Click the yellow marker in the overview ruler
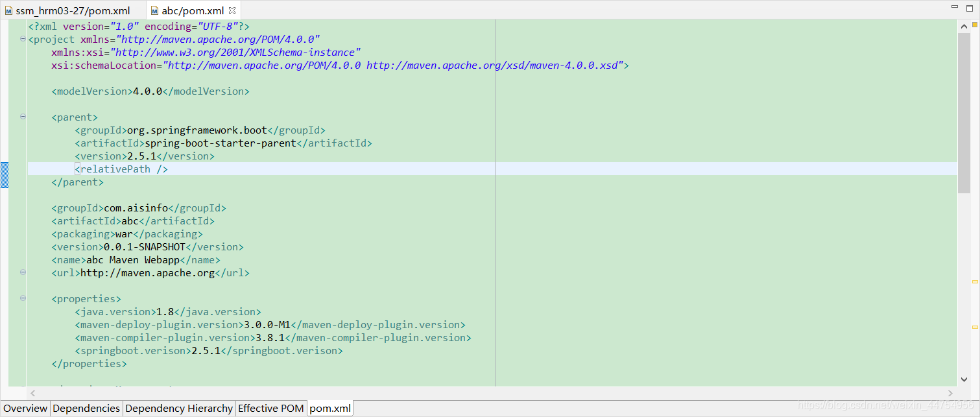The image size is (980, 417). (x=974, y=281)
